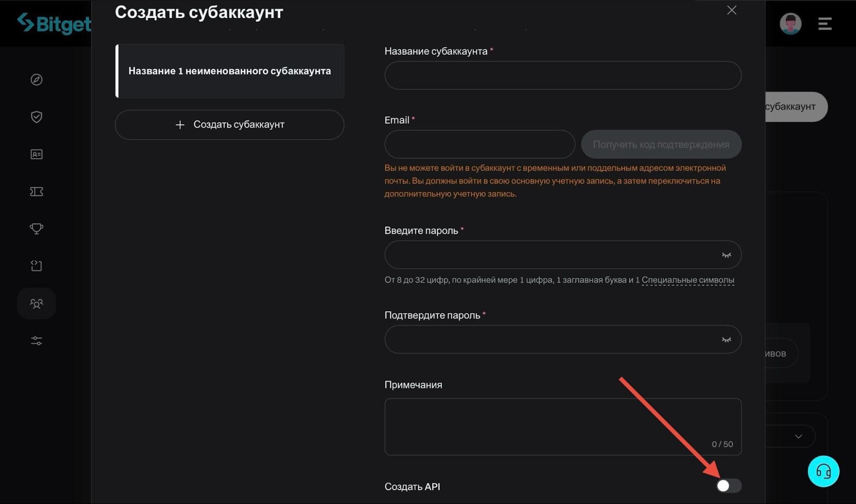856x504 pixels.
Task: Open the compass overview sidebar icon
Action: point(36,80)
